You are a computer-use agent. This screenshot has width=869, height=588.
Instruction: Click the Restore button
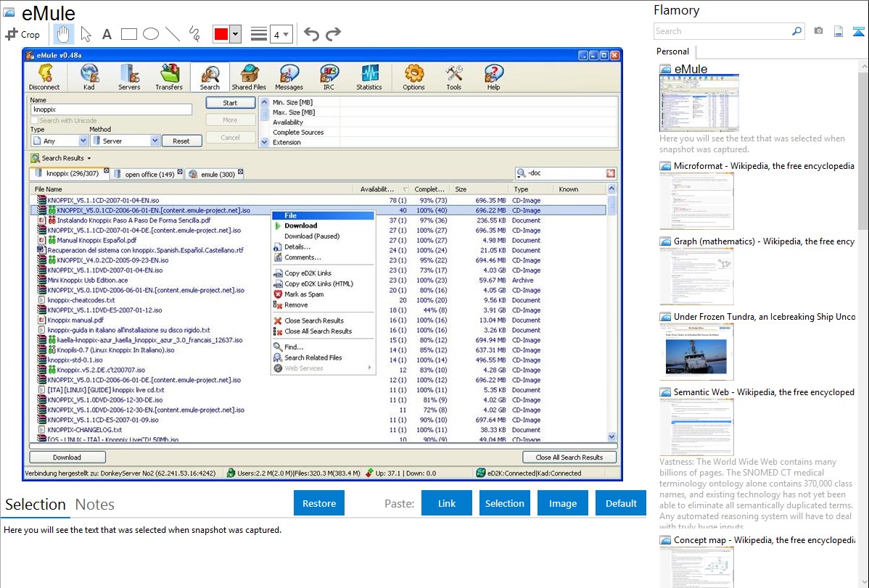pos(319,503)
